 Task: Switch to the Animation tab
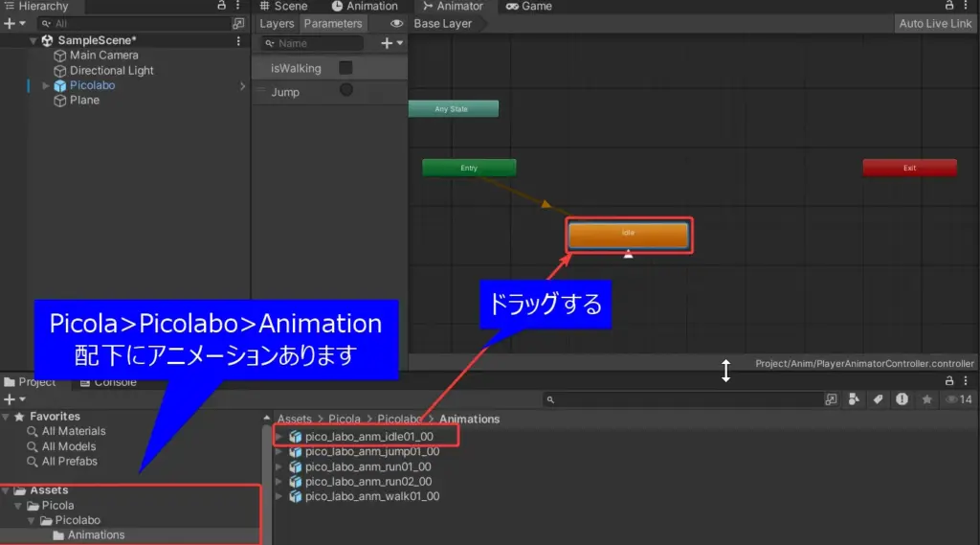365,7
